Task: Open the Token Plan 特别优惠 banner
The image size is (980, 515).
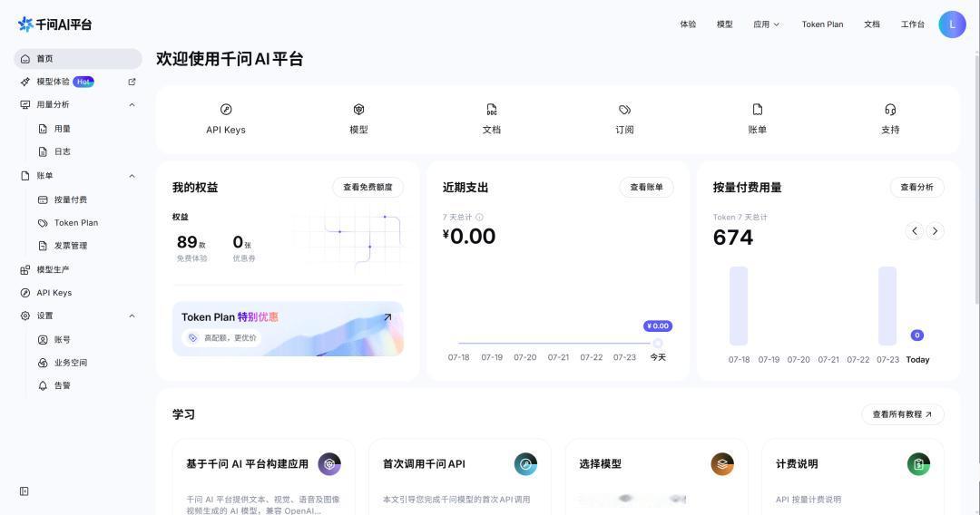Action: click(x=288, y=329)
